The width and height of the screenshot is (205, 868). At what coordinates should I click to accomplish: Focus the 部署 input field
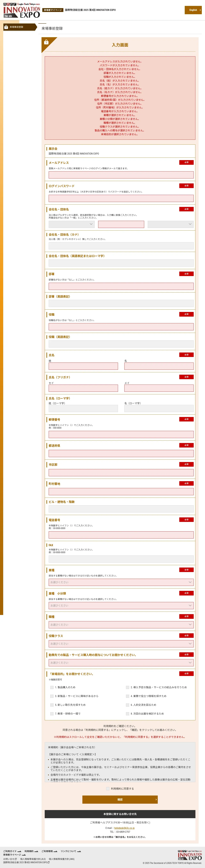[x=121, y=286]
